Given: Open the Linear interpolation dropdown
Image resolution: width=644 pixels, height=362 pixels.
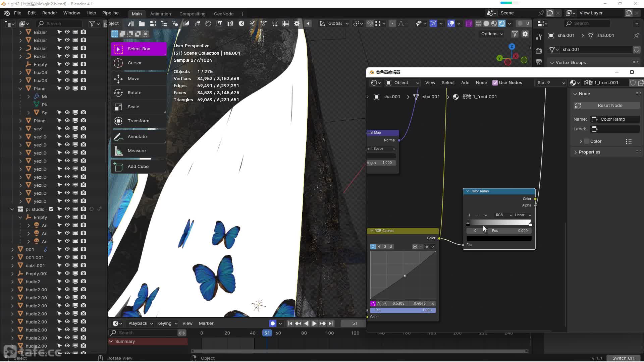Looking at the screenshot, I should pyautogui.click(x=523, y=215).
